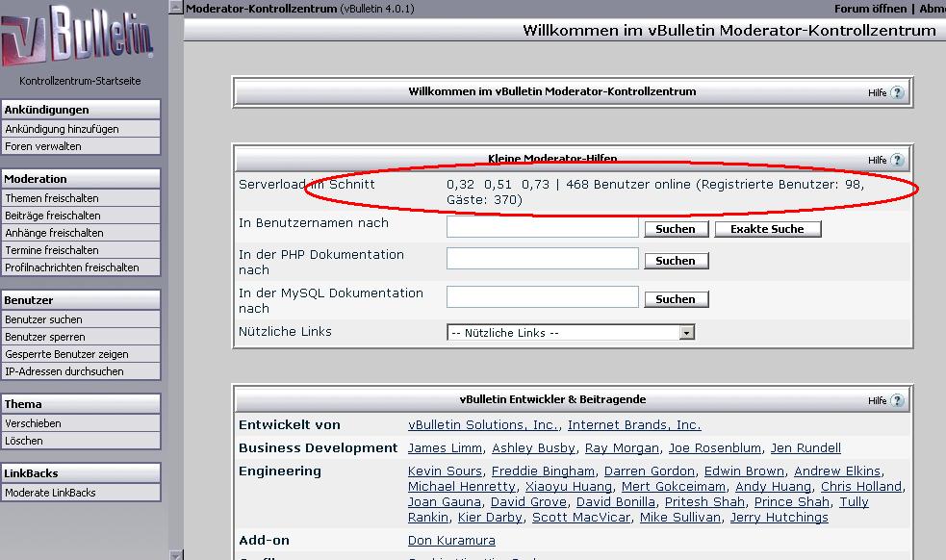
Task: Open Freddie Bingham's link
Action: point(543,471)
